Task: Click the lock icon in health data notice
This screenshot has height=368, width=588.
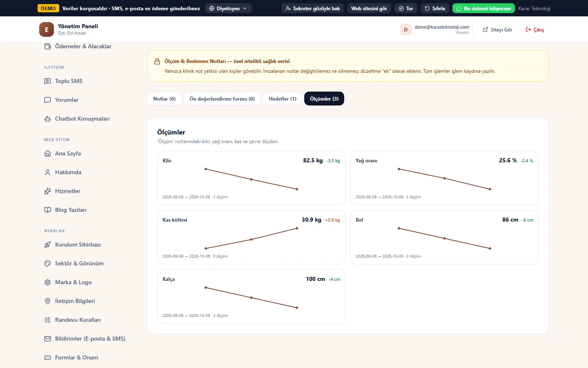Action: (x=157, y=61)
